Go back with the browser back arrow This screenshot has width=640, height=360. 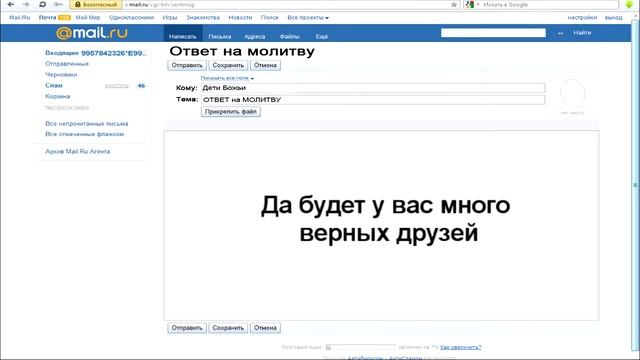[11, 4]
